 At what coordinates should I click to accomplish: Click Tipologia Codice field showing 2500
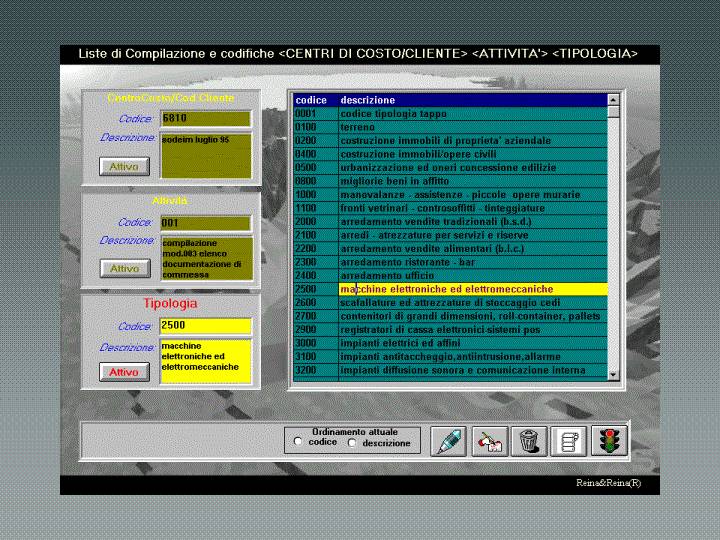pos(205,326)
